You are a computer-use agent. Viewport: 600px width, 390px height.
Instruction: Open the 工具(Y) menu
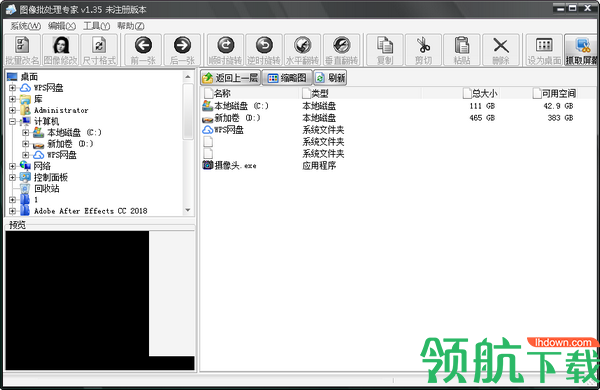tap(96, 26)
